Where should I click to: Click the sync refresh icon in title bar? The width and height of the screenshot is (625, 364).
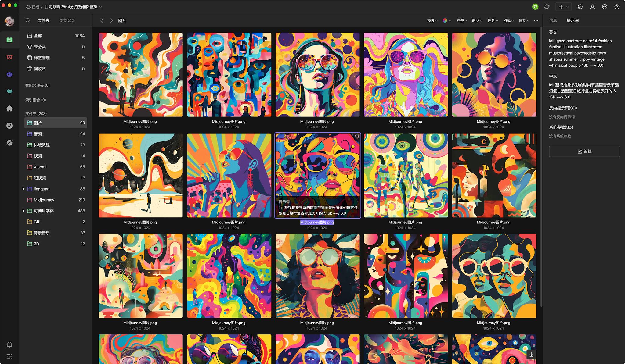[x=547, y=7]
